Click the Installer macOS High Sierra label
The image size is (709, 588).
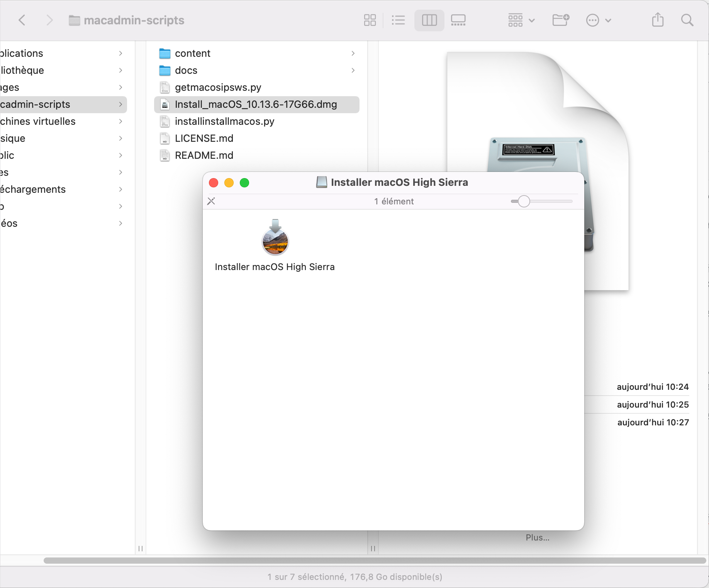pos(275,267)
